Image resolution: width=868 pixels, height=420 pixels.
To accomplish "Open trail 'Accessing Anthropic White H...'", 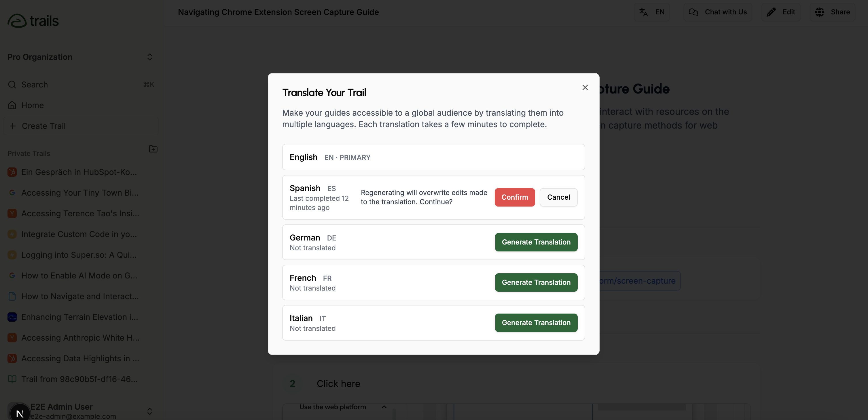I will pyautogui.click(x=81, y=338).
